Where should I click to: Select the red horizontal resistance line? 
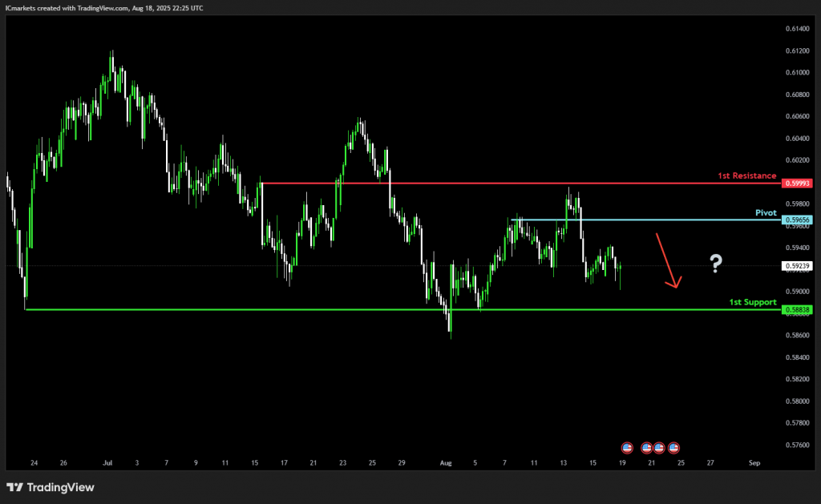pyautogui.click(x=521, y=183)
